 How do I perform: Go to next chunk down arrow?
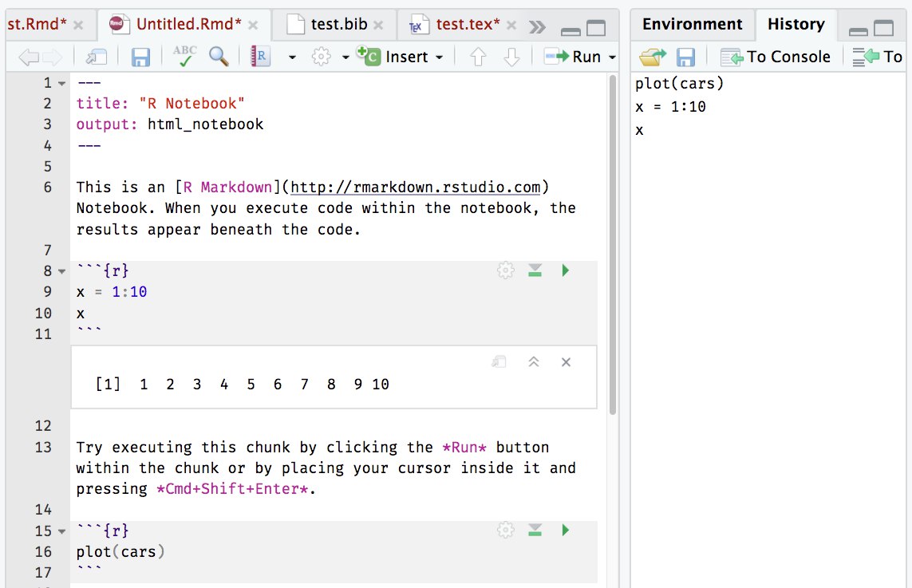[x=511, y=57]
